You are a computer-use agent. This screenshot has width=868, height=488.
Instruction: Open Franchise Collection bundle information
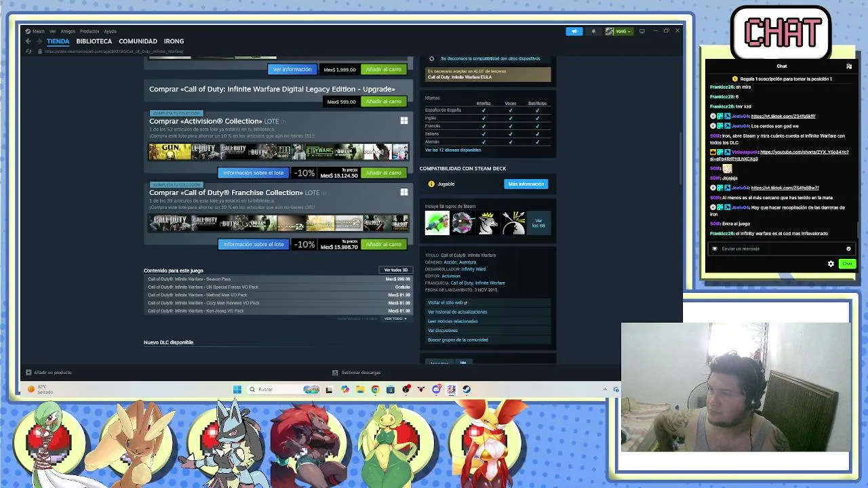click(254, 244)
